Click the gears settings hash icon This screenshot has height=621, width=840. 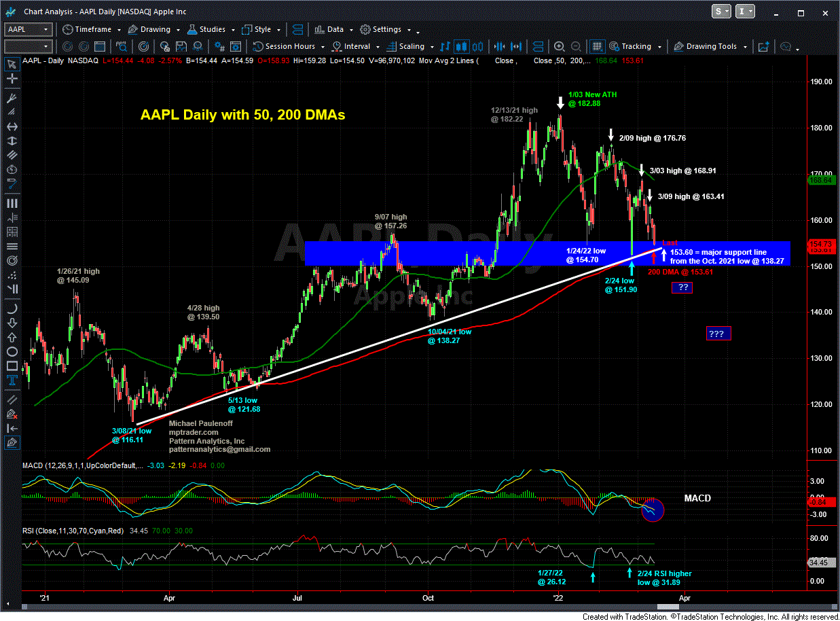[219, 46]
